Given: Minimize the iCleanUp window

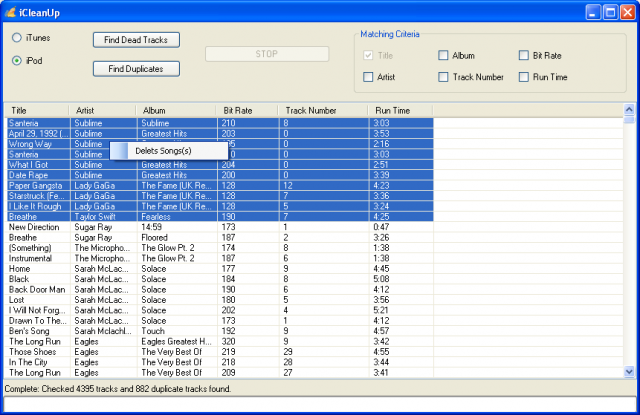Looking at the screenshot, I should (593, 12).
